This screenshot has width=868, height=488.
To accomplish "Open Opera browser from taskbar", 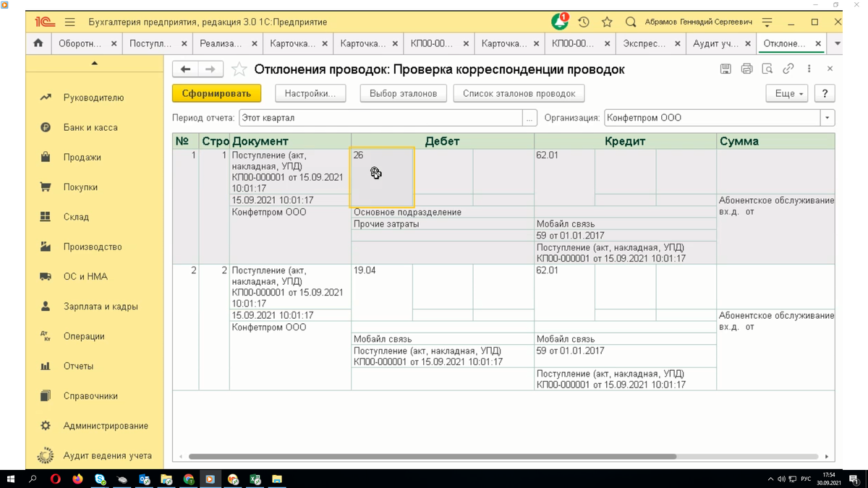I will (x=56, y=479).
